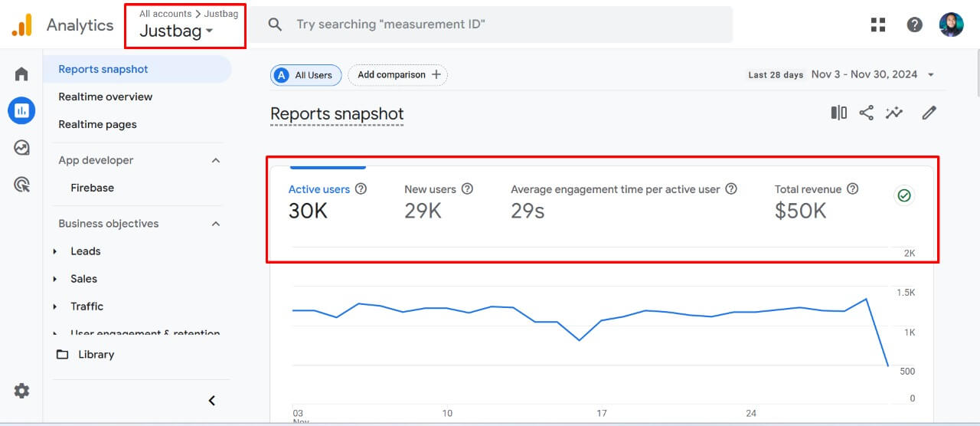Click the 29s engagement time value
Screen dimensions: 980x426
pyautogui.click(x=528, y=211)
